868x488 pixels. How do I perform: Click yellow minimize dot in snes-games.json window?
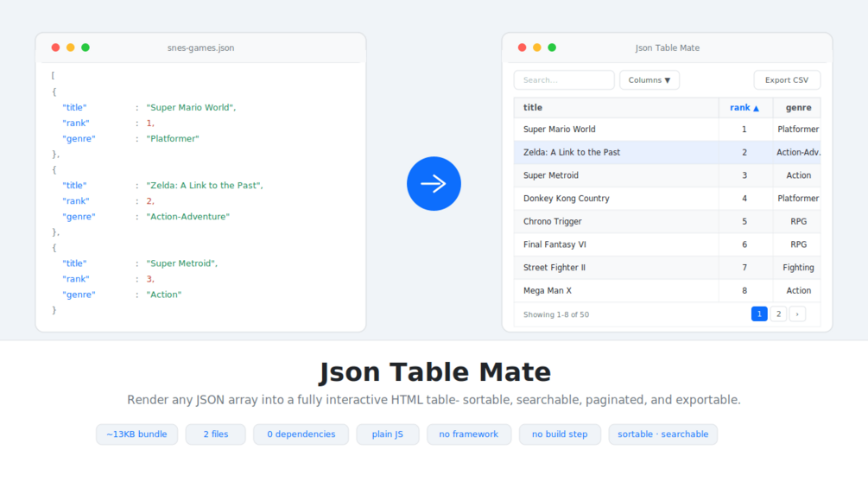tap(70, 48)
